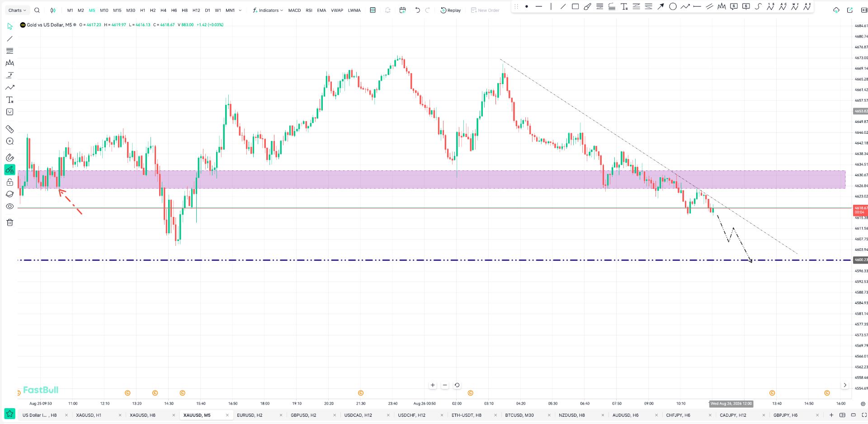868x424 pixels.
Task: Open the chart layout selector at bottom right
Action: click(x=842, y=415)
